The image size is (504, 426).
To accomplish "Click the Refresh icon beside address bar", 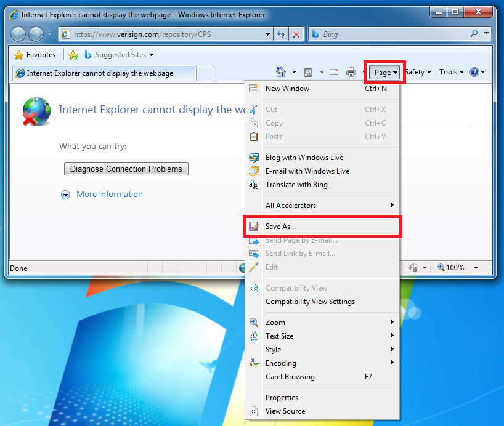I will click(282, 34).
